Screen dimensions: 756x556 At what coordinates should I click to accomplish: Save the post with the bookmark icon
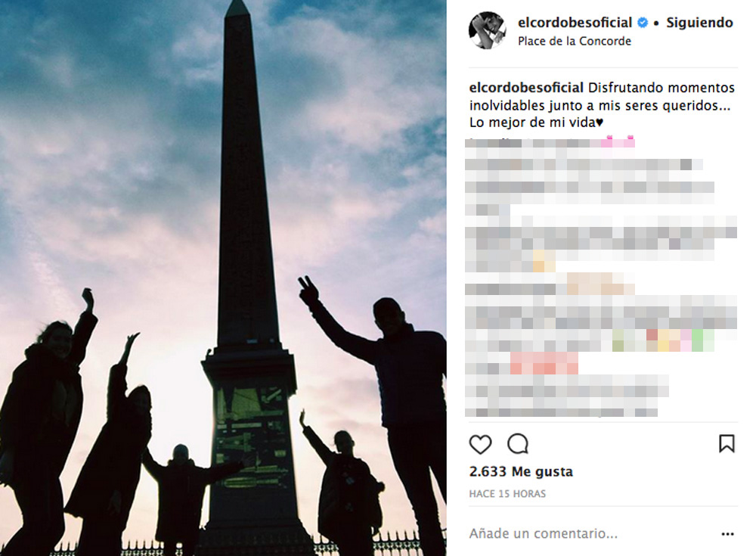pyautogui.click(x=727, y=443)
